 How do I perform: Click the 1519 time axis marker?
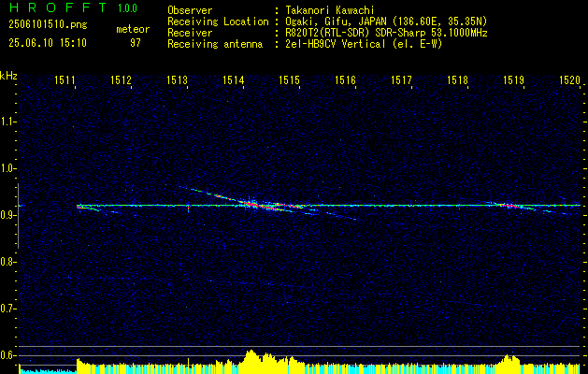tap(514, 79)
